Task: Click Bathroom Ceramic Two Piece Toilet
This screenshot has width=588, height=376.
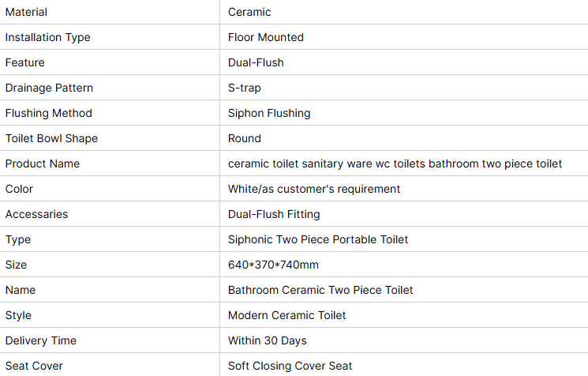Action: [x=320, y=290]
